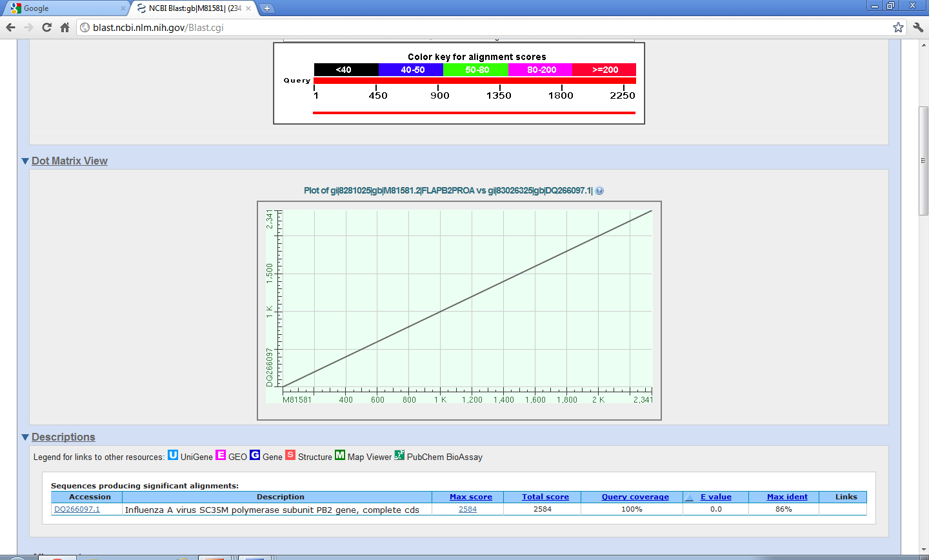This screenshot has width=929, height=560.
Task: Reload the BLAST results page
Action: (46, 27)
